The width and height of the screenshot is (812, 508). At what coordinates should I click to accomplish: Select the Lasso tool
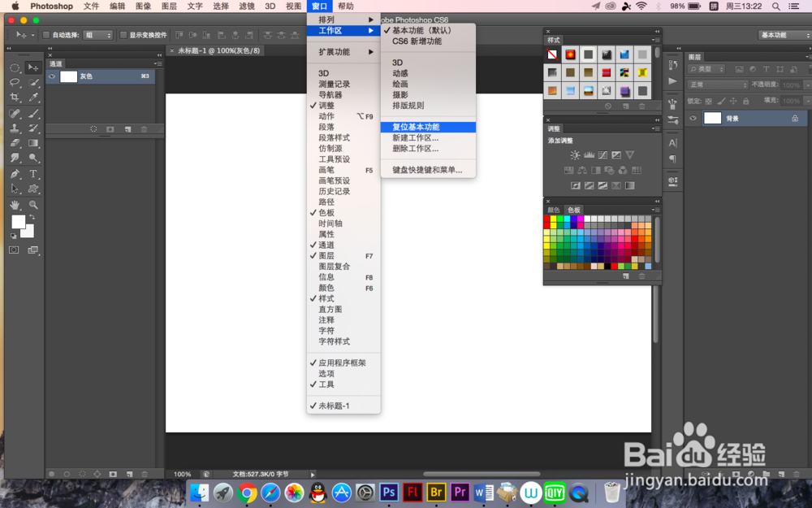pyautogui.click(x=15, y=82)
